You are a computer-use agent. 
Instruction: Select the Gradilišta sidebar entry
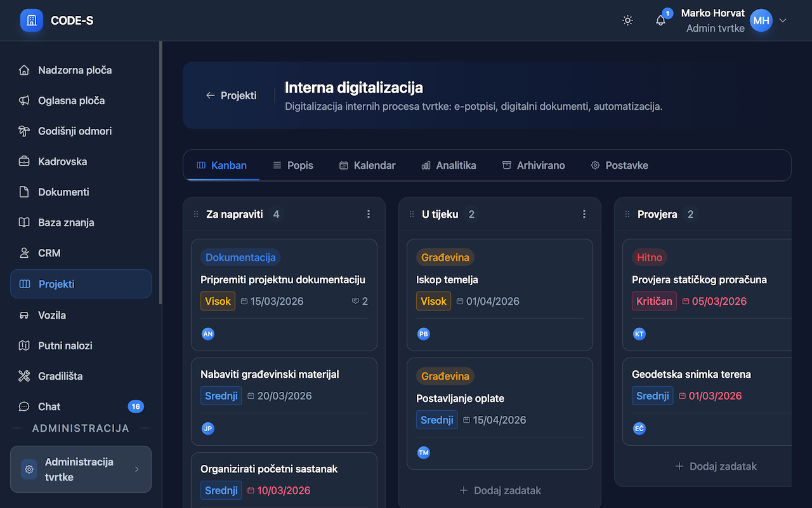pyautogui.click(x=66, y=376)
